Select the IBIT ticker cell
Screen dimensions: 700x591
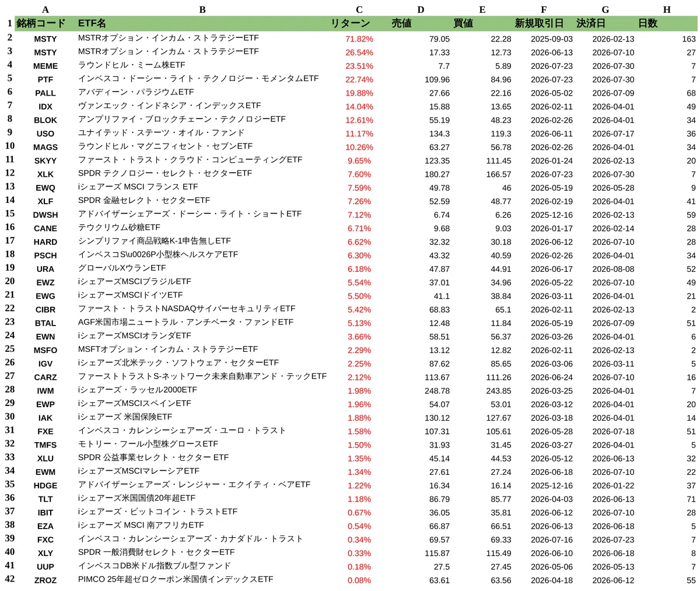coord(45,512)
